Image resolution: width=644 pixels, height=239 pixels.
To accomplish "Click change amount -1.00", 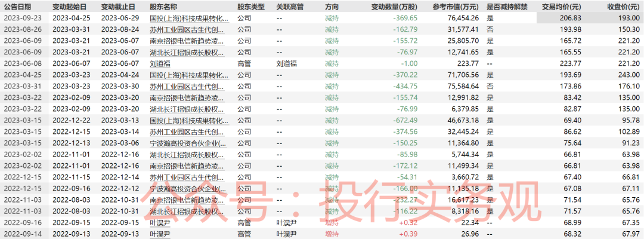I will pos(410,63).
